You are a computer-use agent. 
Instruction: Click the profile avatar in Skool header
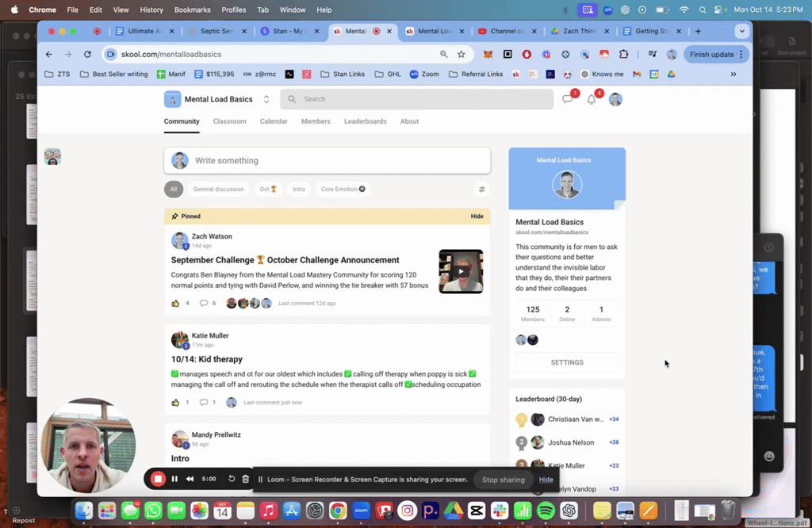click(x=615, y=99)
